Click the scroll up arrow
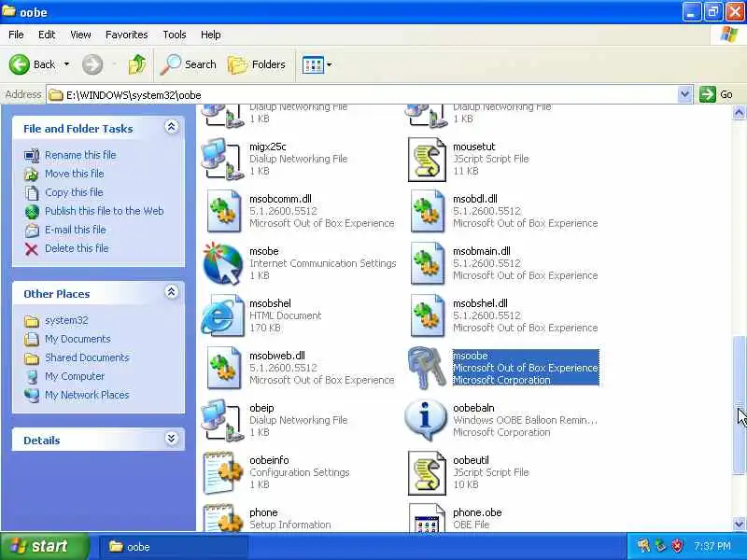Screen dimensions: 747x560 pyautogui.click(x=739, y=112)
